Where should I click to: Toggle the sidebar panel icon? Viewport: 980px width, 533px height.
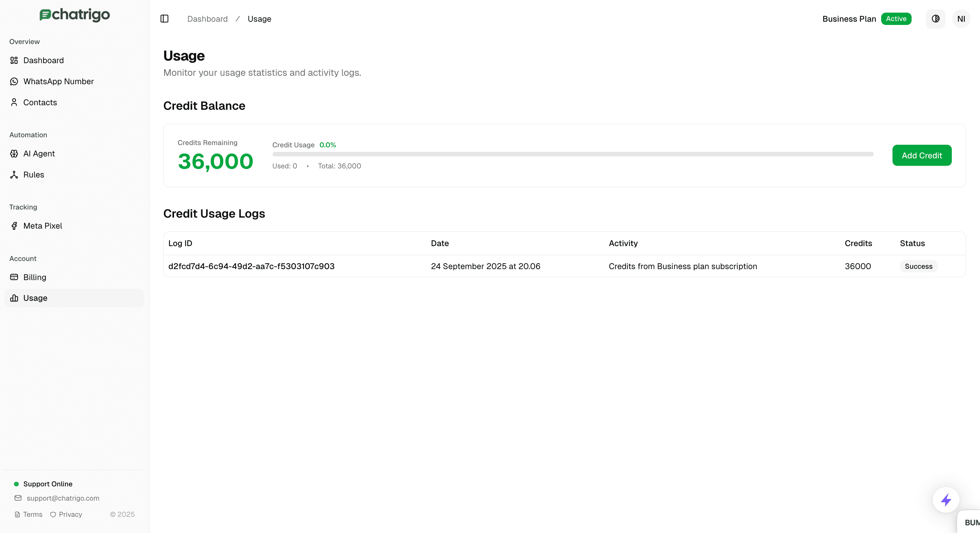(x=164, y=19)
